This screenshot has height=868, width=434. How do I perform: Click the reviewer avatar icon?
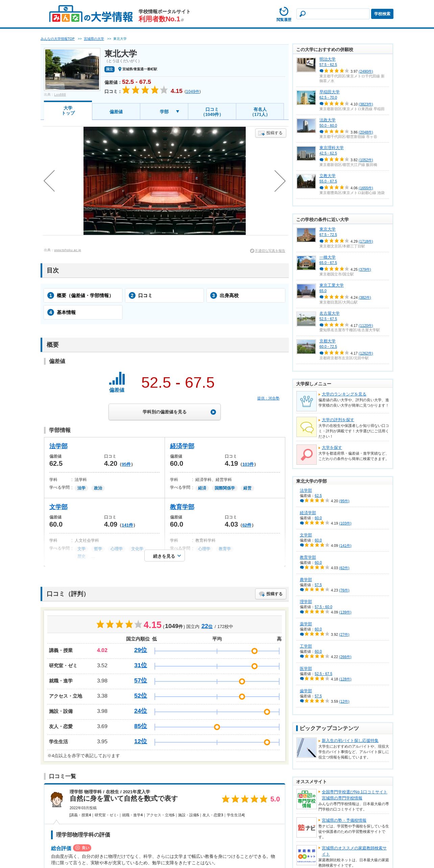tap(56, 799)
